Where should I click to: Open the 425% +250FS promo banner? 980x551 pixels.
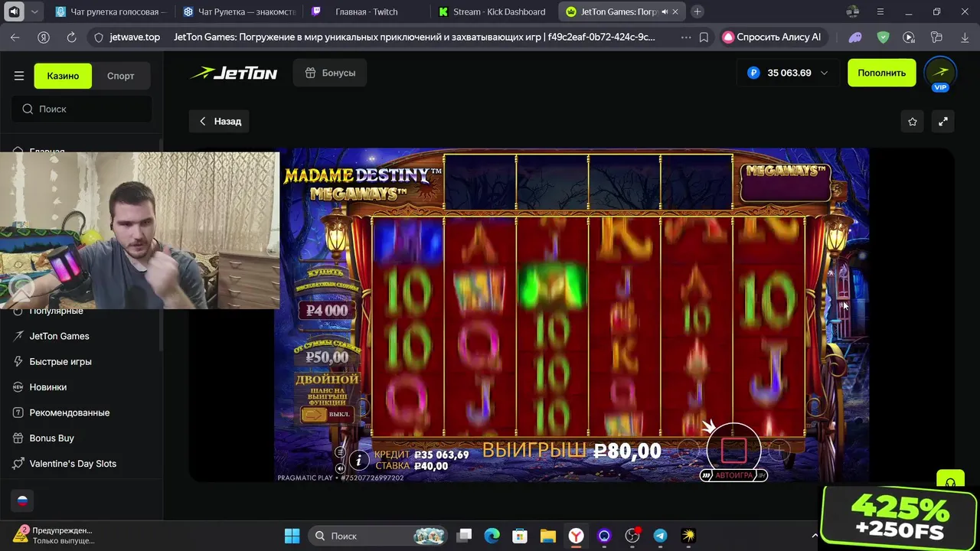(900, 517)
